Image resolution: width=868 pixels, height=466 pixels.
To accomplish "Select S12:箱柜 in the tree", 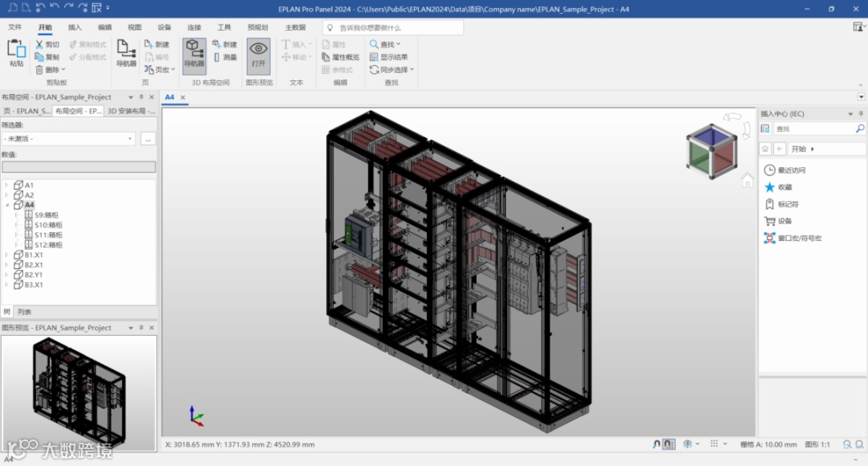I will 48,244.
